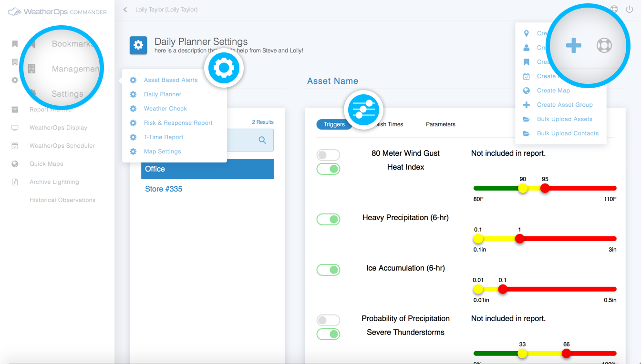641x364 pixels.
Task: Open T-Time Report settings
Action: [x=164, y=137]
